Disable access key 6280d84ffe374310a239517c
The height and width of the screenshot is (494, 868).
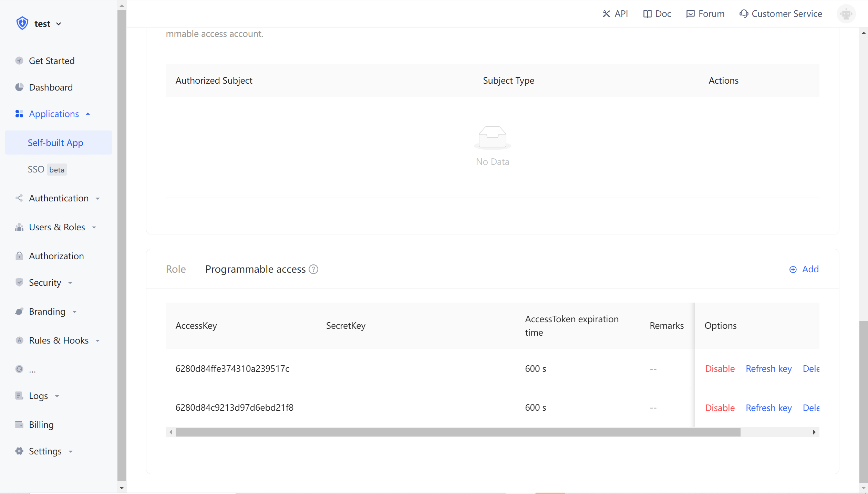(x=720, y=369)
